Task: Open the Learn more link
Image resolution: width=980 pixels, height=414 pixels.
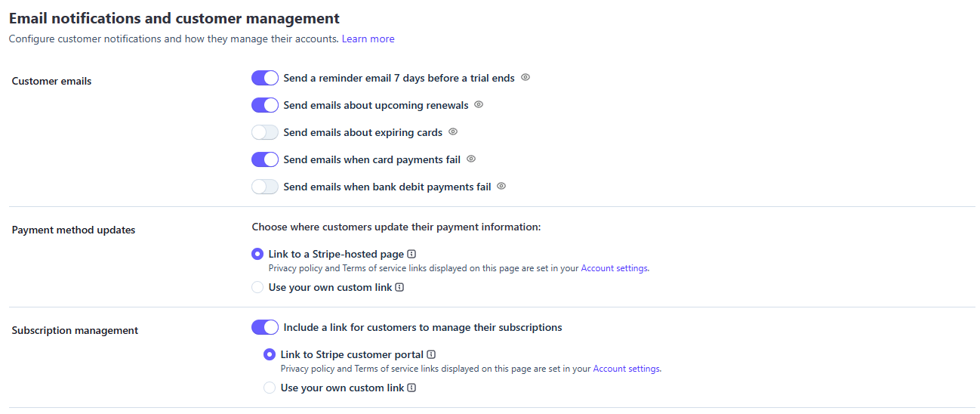Action: [368, 39]
